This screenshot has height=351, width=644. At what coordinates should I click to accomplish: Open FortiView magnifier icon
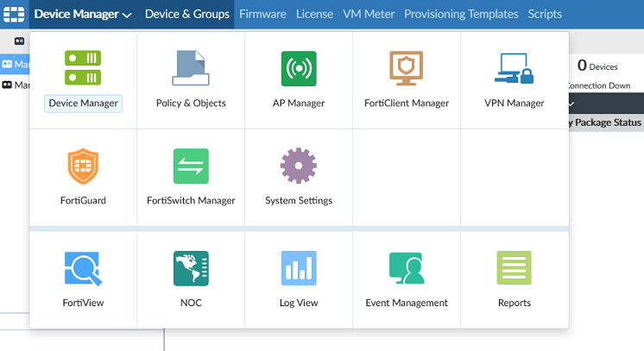(83, 268)
